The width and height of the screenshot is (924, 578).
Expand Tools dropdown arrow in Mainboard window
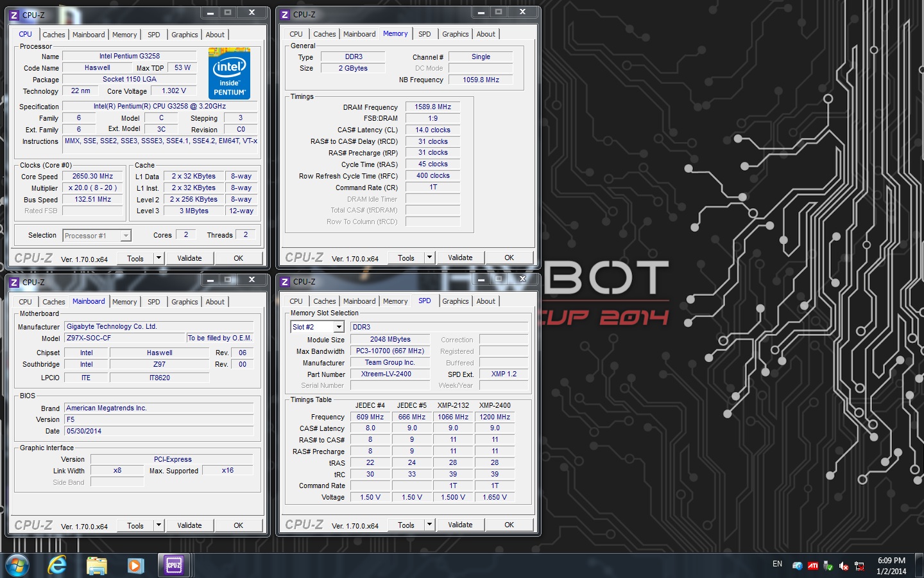(x=158, y=525)
